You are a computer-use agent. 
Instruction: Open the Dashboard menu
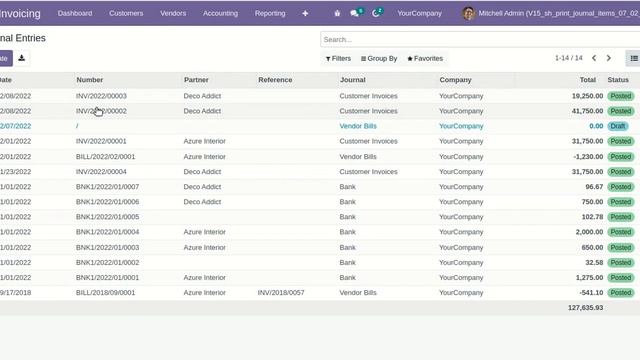coord(75,13)
